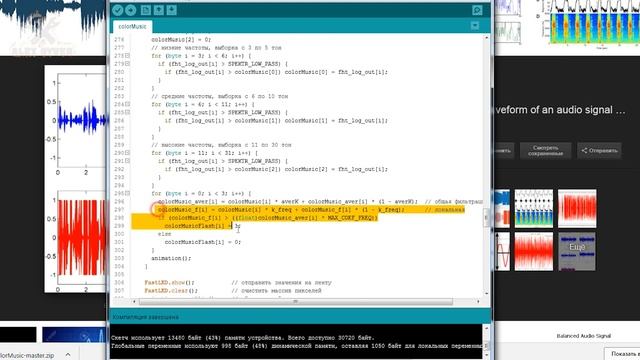Viewport: 640px width, 360px height.
Task: Click the Verify (checkmark) toolbar icon
Action: (x=118, y=10)
